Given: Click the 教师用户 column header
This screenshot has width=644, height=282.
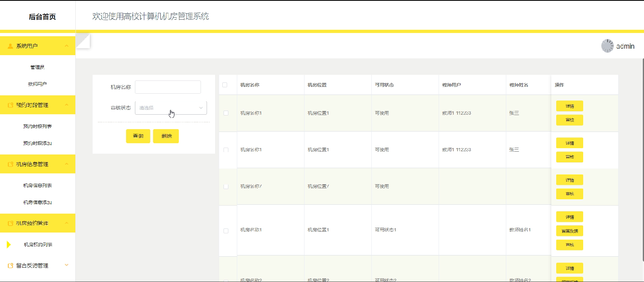Looking at the screenshot, I should coord(451,85).
